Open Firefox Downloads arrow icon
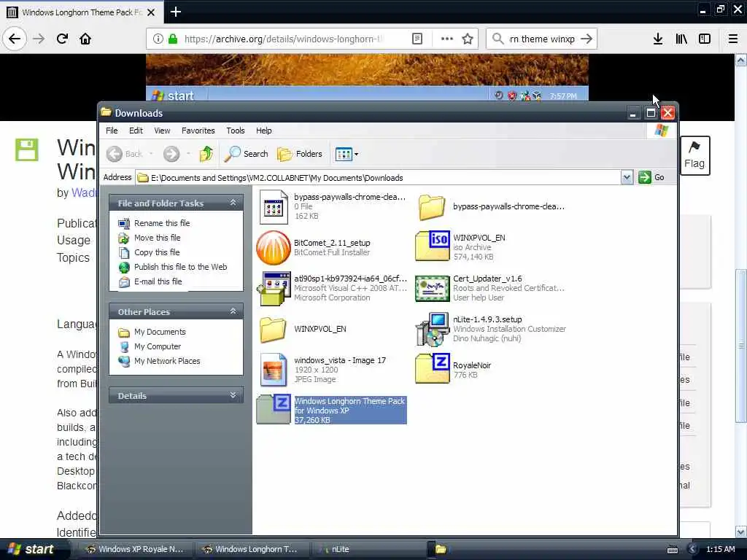 [x=658, y=39]
